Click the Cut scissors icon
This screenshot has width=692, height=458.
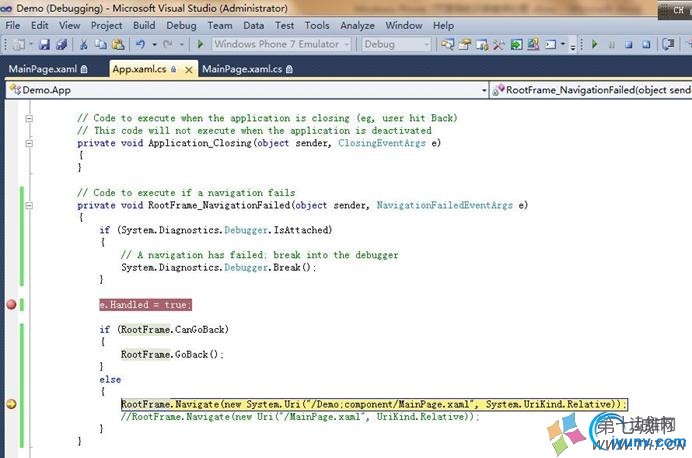pos(83,44)
